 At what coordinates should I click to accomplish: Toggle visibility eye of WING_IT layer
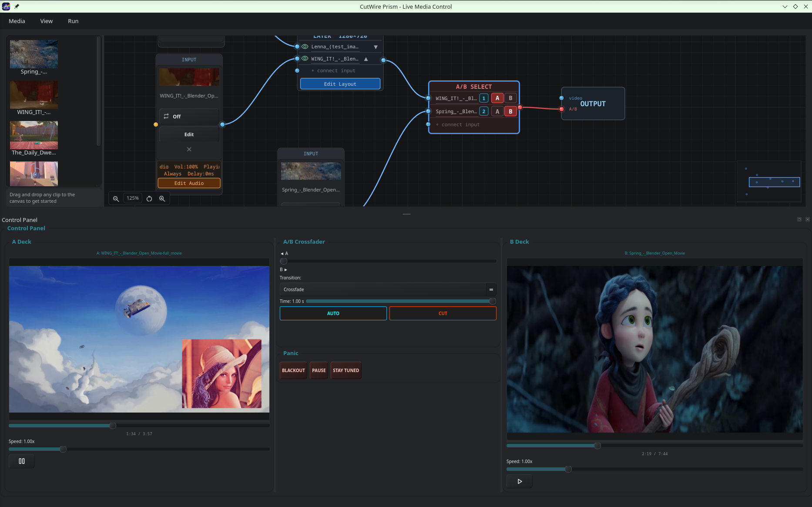pos(305,58)
